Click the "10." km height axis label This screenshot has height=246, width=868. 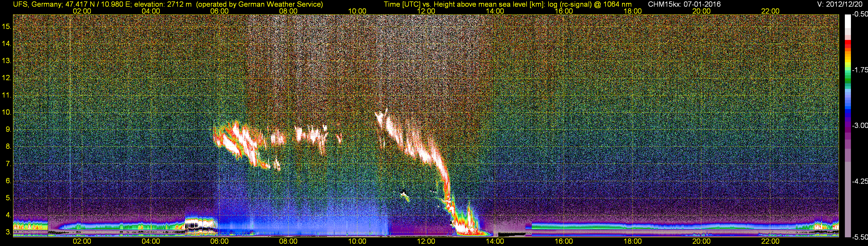(x=7, y=112)
